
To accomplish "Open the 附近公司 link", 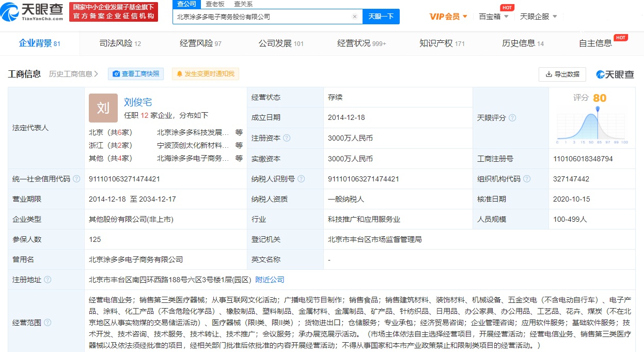I will point(270,280).
